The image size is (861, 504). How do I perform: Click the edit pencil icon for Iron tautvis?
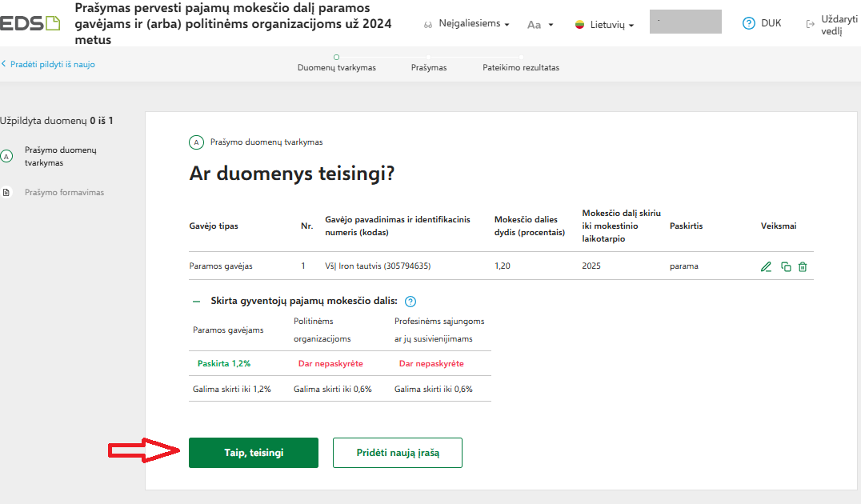[767, 267]
